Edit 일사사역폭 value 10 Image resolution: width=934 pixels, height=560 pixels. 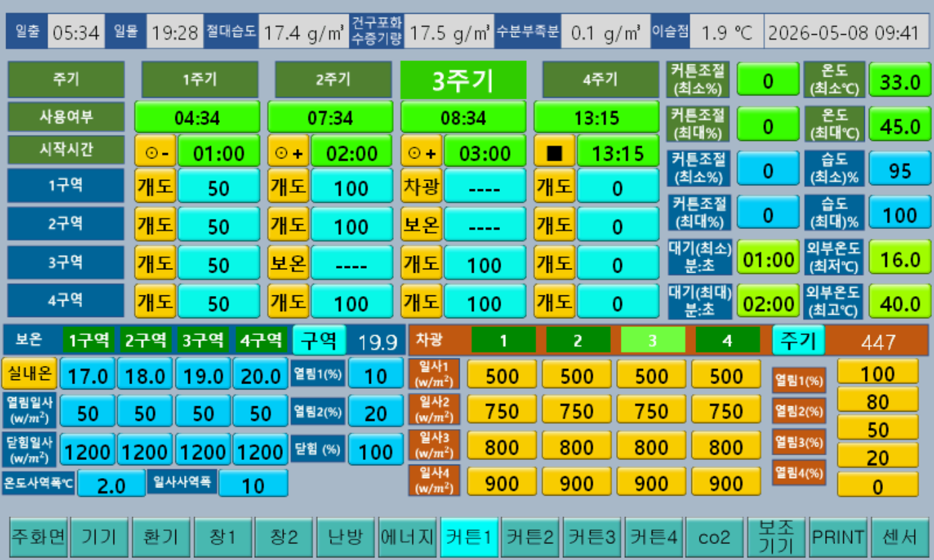click(x=253, y=484)
